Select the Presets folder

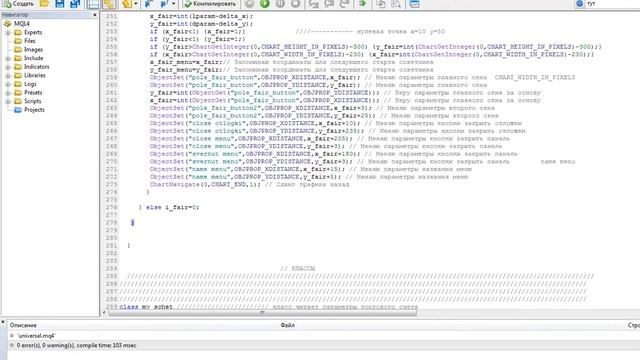(x=33, y=93)
